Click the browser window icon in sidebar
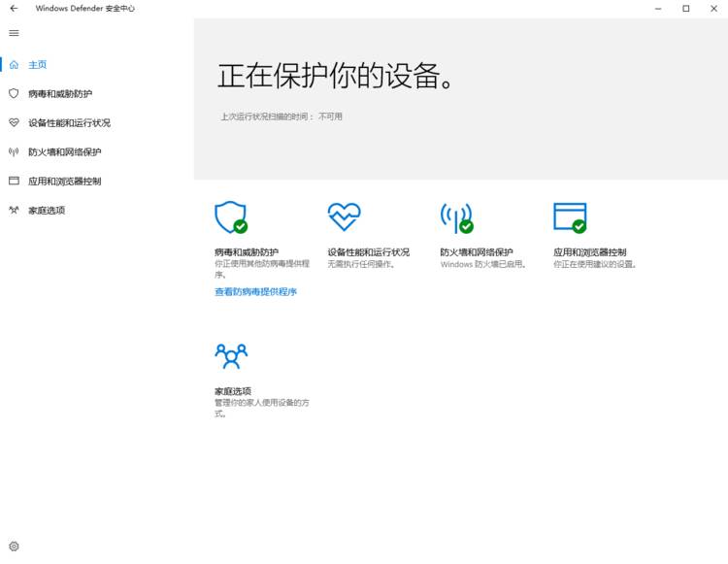 [14, 181]
